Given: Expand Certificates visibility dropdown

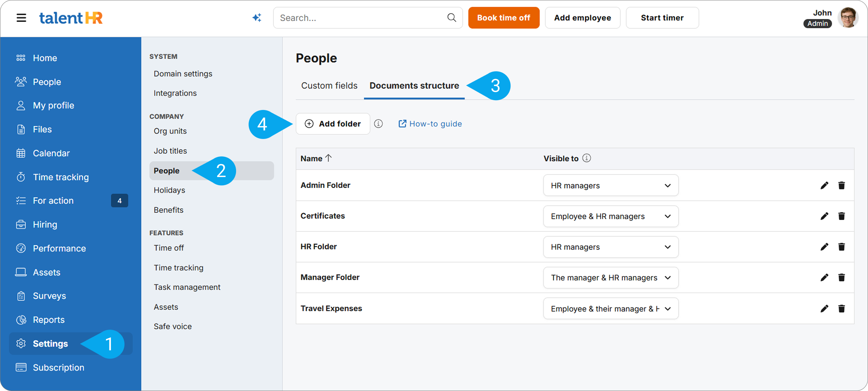Looking at the screenshot, I should tap(610, 216).
